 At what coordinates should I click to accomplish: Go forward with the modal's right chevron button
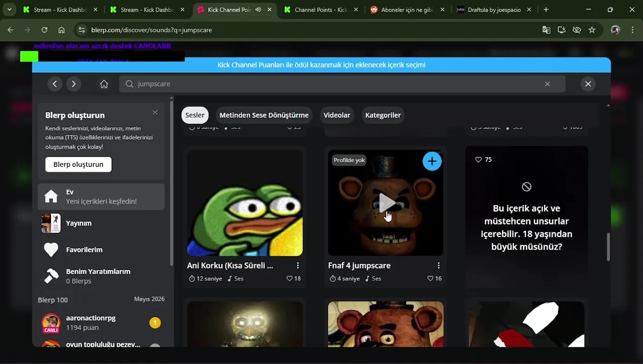click(x=74, y=84)
